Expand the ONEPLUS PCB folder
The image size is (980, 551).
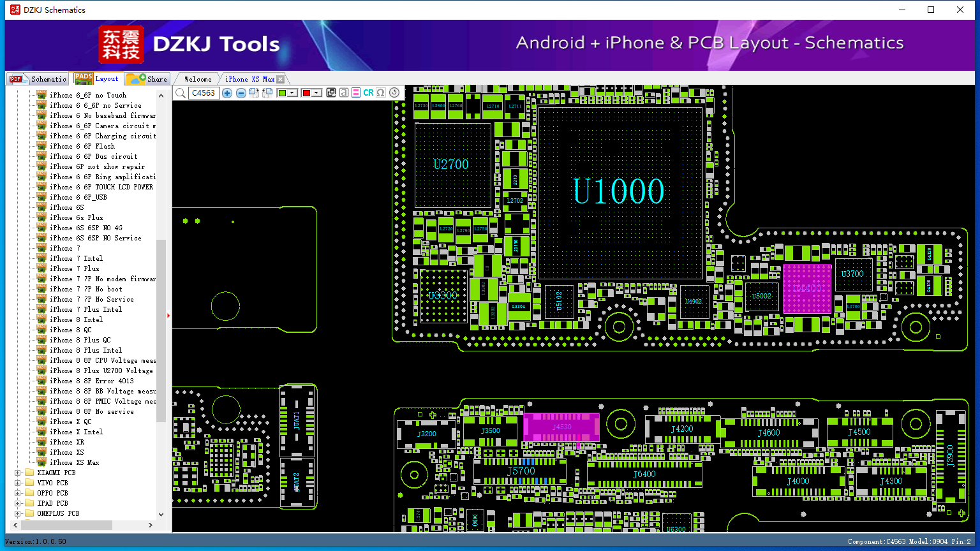tap(18, 514)
